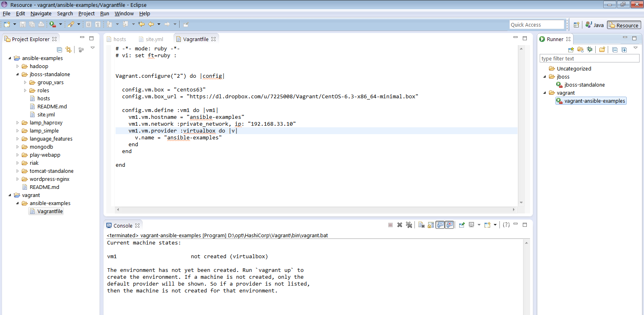The width and height of the screenshot is (644, 315).
Task: Collapse all in Project Explorer
Action: point(60,50)
